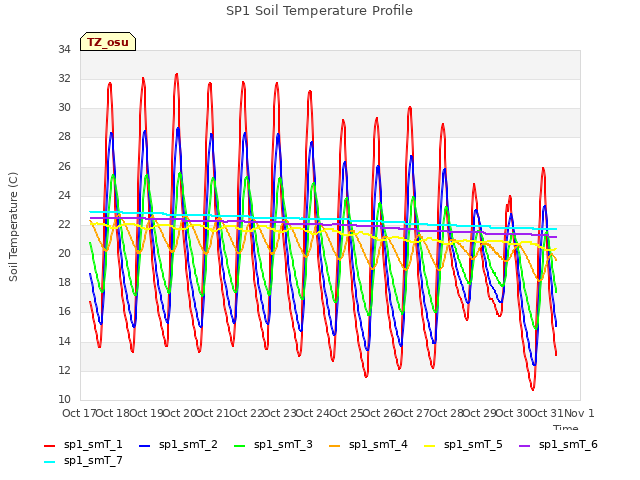Click the cyan sp1_smT_7 legend swatch

click(49, 462)
